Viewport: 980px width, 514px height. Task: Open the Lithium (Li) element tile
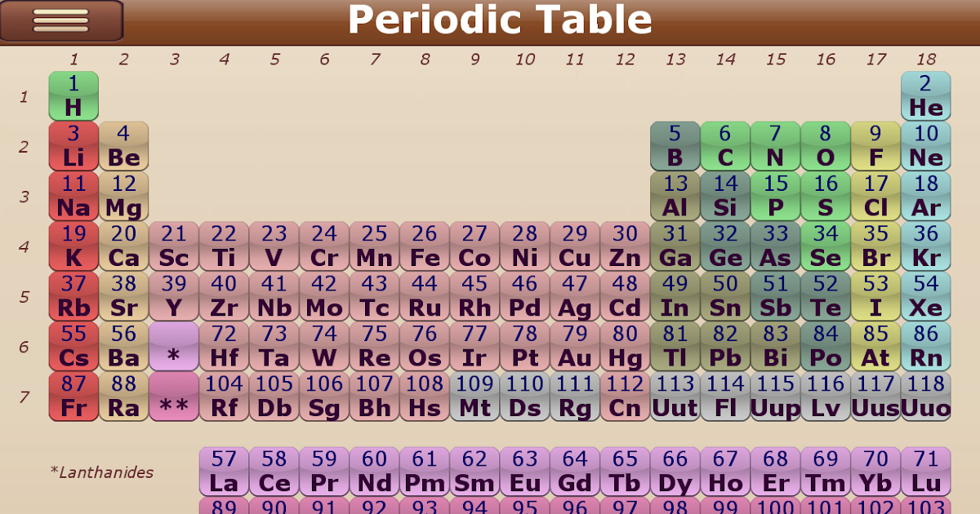pos(73,146)
